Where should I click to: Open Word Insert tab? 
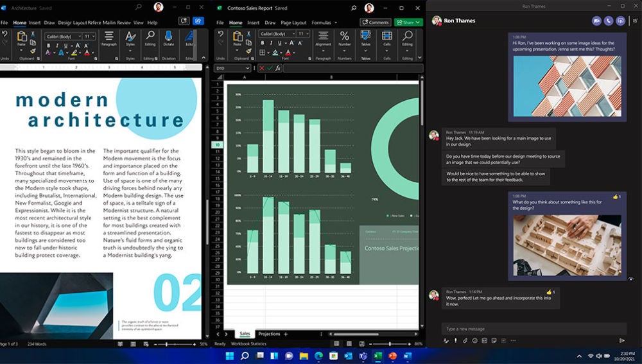[x=35, y=22]
